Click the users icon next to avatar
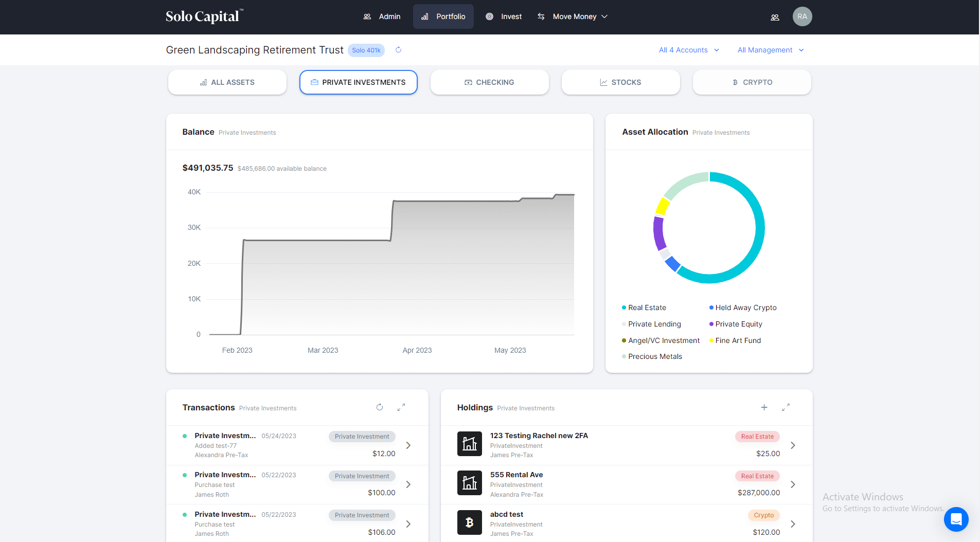The width and height of the screenshot is (980, 542). (x=775, y=17)
